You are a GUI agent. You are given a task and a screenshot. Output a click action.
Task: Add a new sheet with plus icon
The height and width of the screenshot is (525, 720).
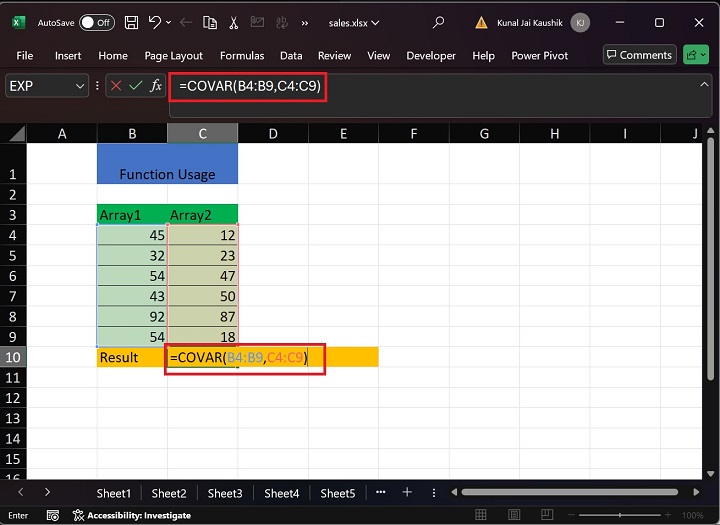click(x=407, y=492)
